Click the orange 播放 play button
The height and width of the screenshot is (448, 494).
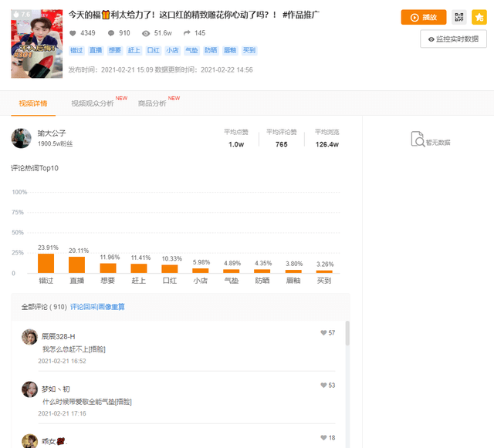[x=424, y=17]
